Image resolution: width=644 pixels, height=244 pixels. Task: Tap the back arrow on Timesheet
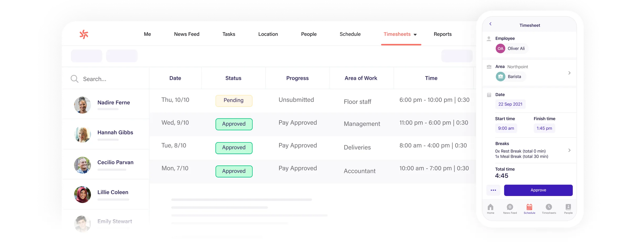click(490, 24)
